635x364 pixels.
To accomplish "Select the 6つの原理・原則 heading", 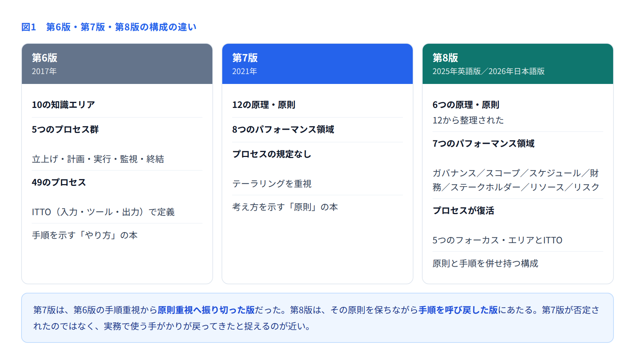I will pos(466,105).
